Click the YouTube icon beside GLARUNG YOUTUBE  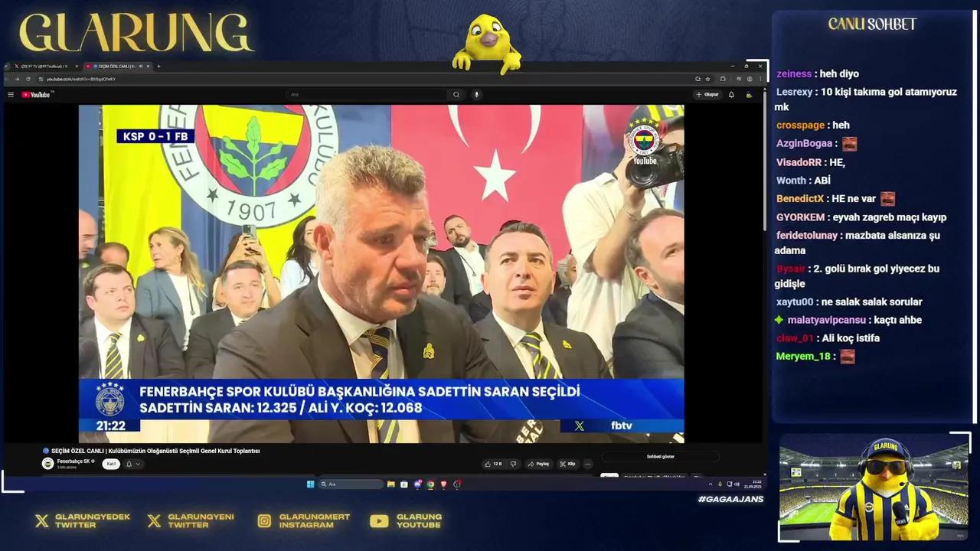pyautogui.click(x=379, y=521)
